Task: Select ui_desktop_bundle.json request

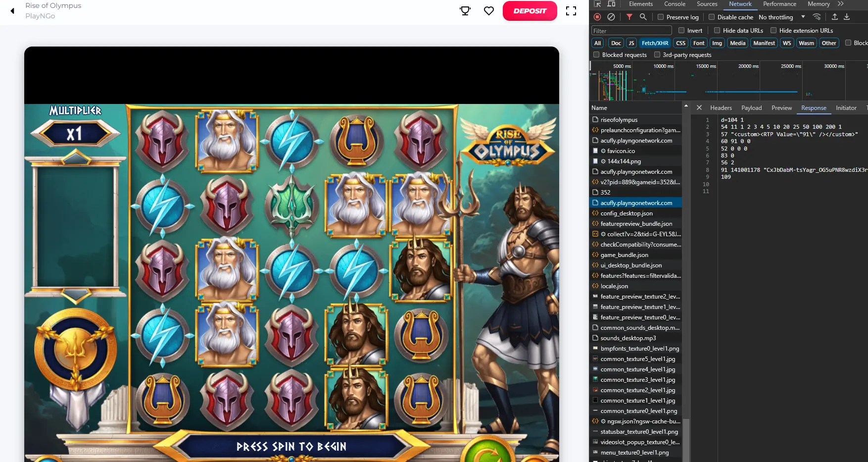Action: pos(636,265)
